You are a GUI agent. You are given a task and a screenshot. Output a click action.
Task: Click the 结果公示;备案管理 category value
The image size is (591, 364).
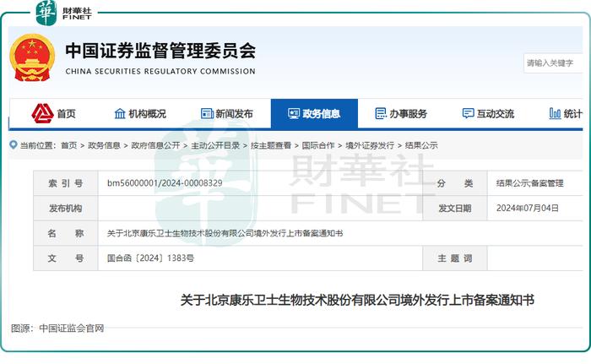530,183
